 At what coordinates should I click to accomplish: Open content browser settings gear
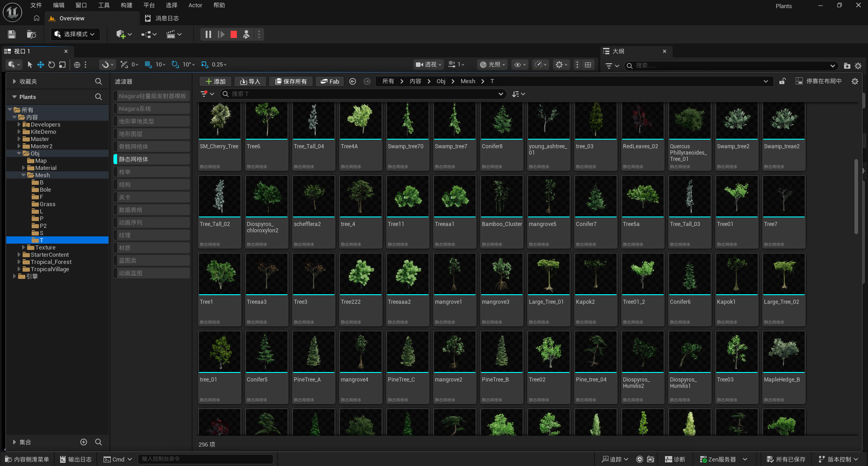point(855,81)
